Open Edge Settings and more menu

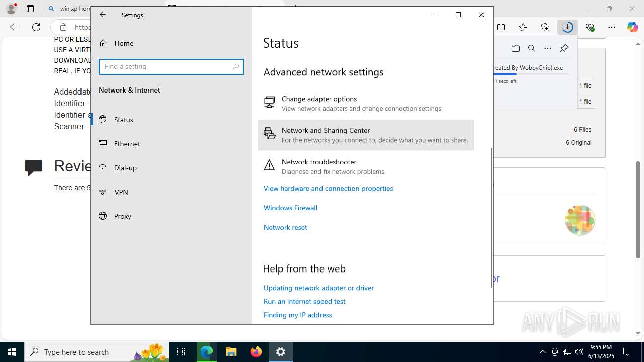(x=612, y=27)
